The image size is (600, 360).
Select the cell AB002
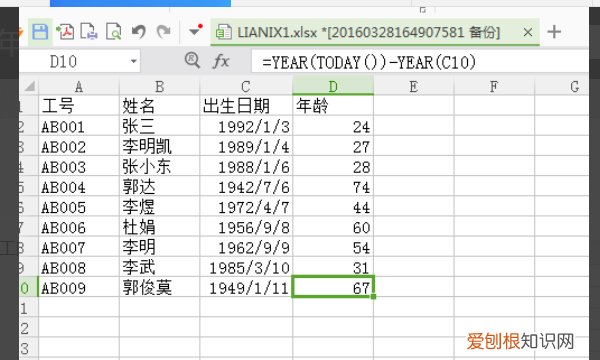click(x=79, y=147)
